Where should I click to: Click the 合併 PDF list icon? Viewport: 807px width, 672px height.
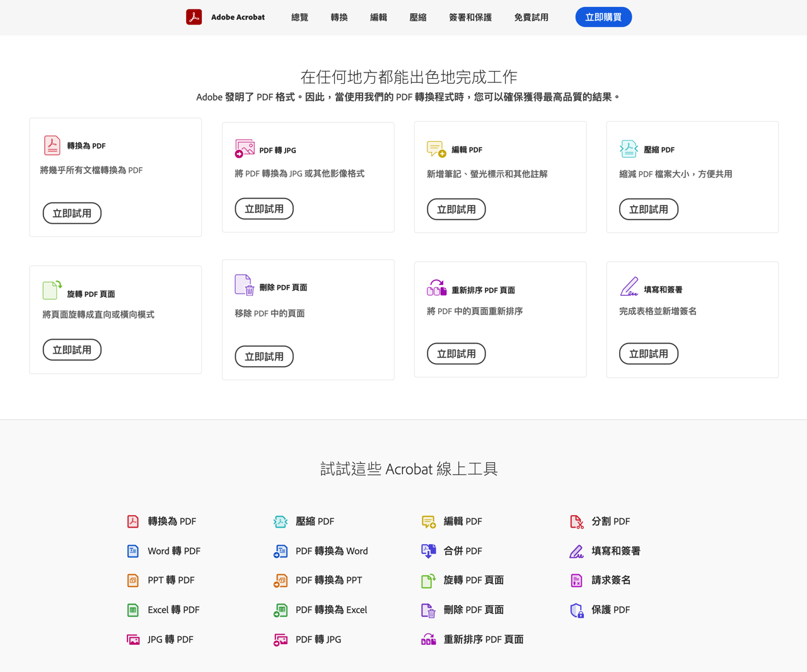pos(429,551)
